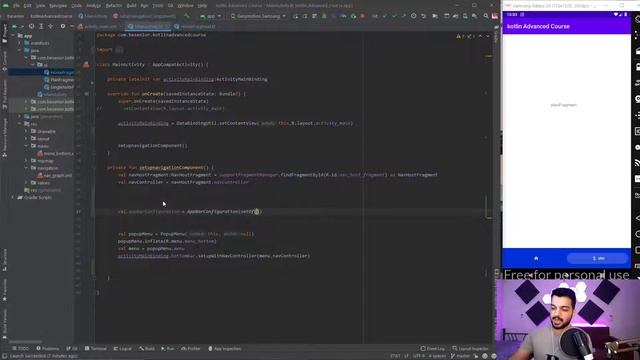Viewport: 640px width, 360px height.
Task: Click the UTF-8 encoding status bar entry
Action: click(x=419, y=356)
